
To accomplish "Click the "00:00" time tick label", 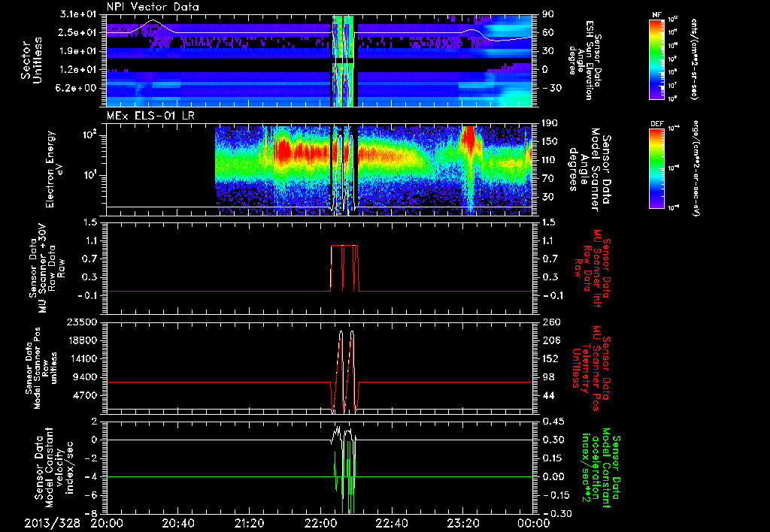I will coord(535,523).
